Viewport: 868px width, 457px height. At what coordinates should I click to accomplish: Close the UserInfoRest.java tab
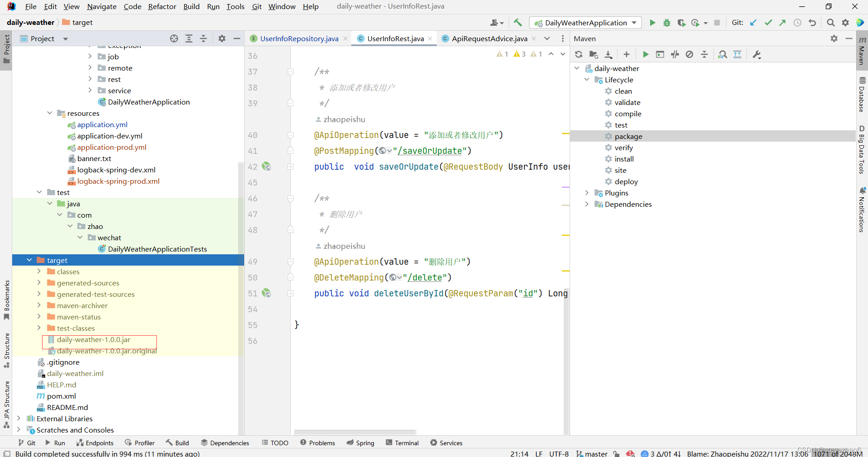tap(430, 38)
